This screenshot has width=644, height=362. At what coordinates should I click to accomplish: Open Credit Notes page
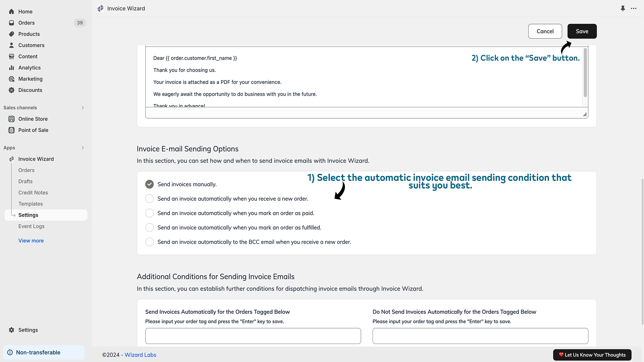[33, 193]
